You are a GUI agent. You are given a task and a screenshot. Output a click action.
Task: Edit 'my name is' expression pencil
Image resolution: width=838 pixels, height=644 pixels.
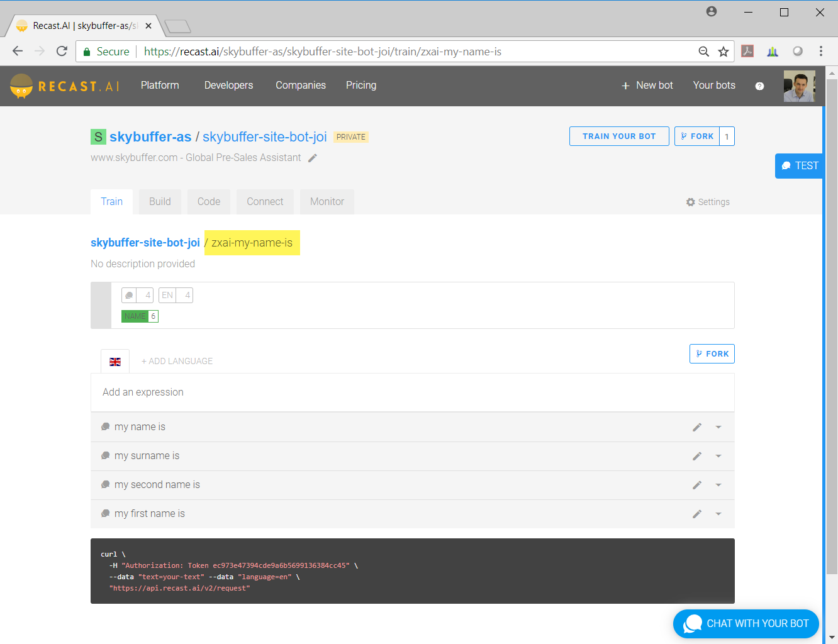697,427
